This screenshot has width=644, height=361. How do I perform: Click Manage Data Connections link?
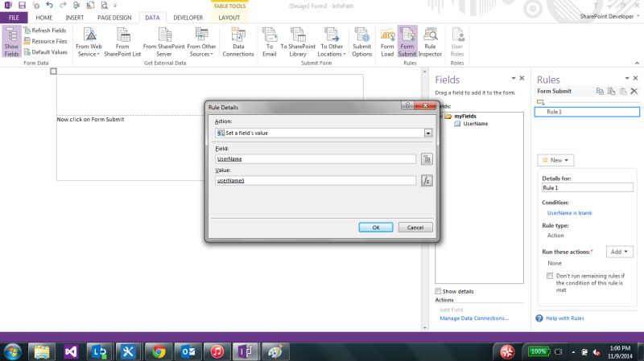[474, 318]
